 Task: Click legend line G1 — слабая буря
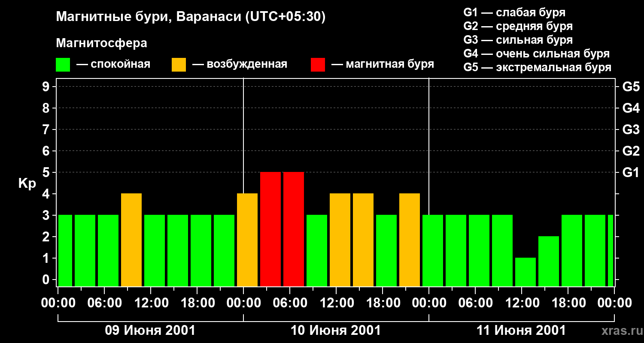(514, 12)
